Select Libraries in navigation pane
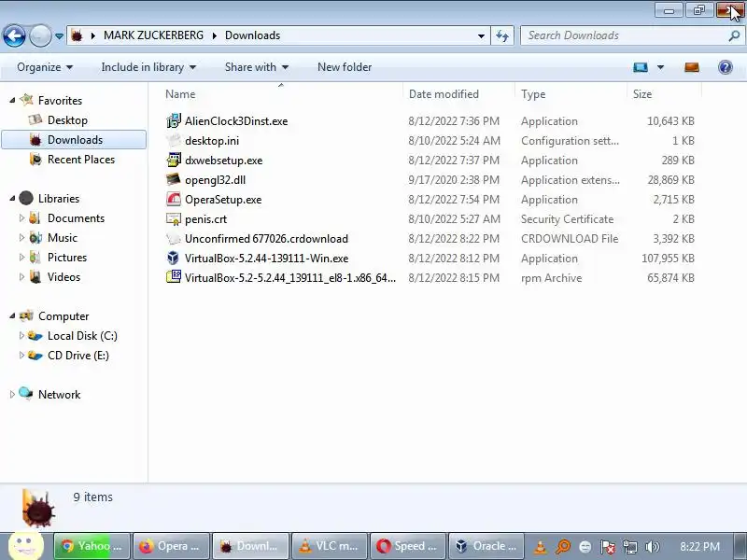The height and width of the screenshot is (560, 747). click(x=59, y=199)
